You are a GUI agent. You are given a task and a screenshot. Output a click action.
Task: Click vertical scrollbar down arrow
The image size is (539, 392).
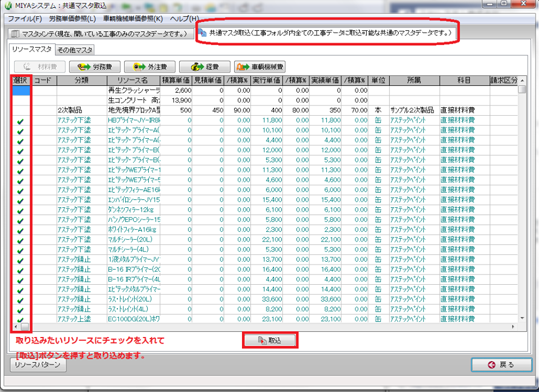522,318
